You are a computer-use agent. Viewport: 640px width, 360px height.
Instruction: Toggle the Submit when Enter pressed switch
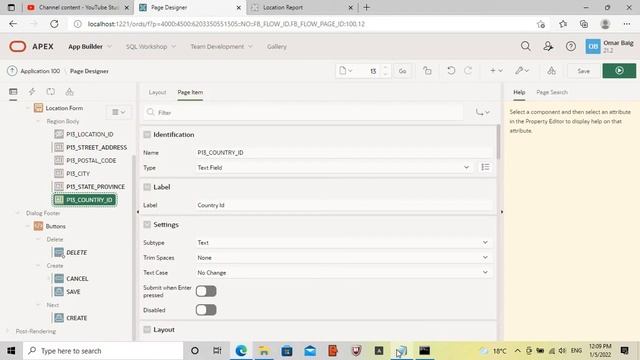click(206, 291)
